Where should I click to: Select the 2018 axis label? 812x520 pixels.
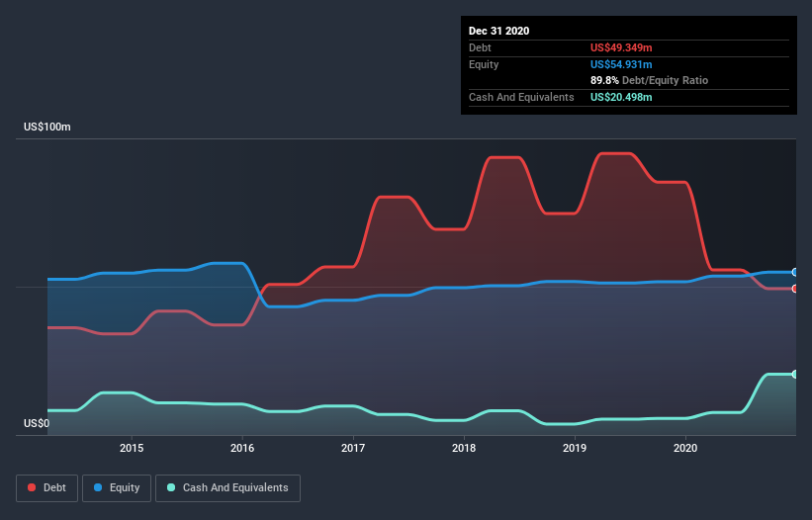click(x=464, y=448)
